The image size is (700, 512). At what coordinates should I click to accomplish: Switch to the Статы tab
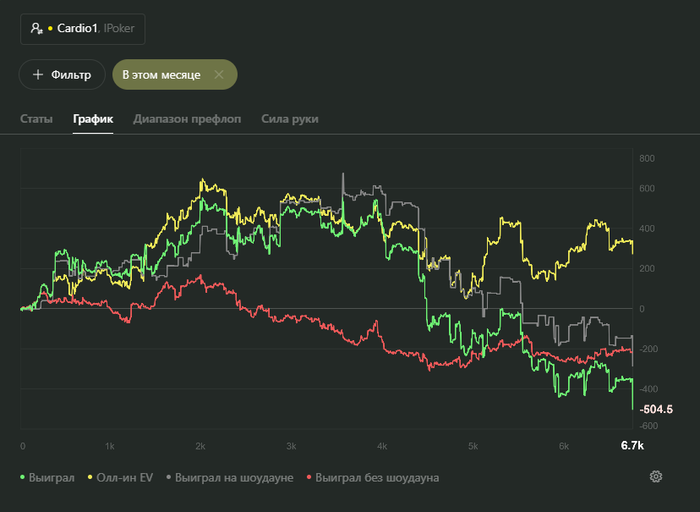pyautogui.click(x=36, y=120)
